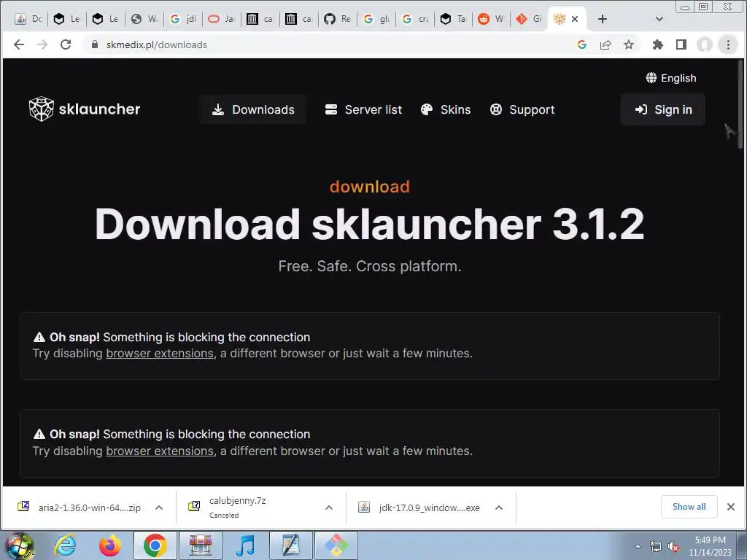Image resolution: width=747 pixels, height=560 pixels.
Task: Bookmark this page with the star icon
Action: 629,44
